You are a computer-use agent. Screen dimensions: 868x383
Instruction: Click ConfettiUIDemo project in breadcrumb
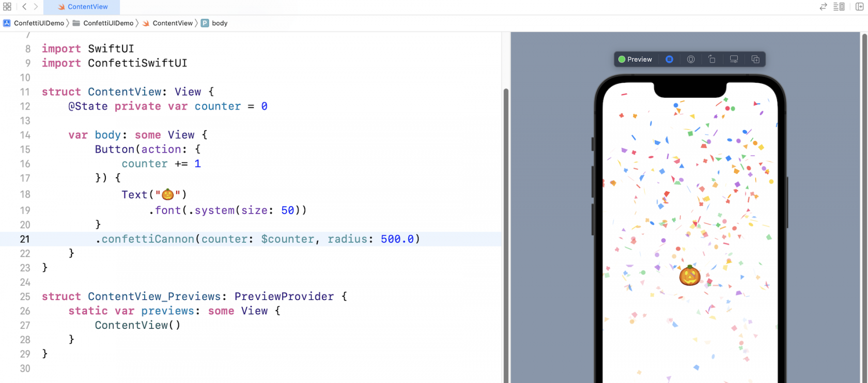(34, 23)
